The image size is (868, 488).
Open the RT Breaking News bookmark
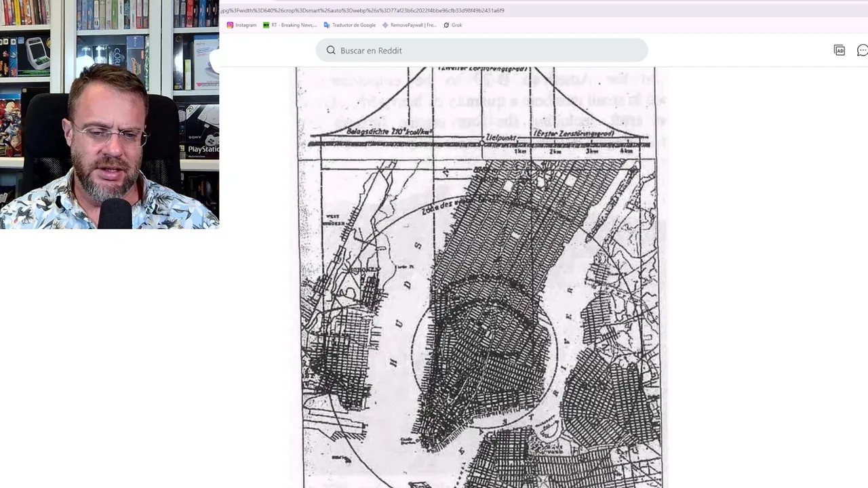click(x=290, y=25)
